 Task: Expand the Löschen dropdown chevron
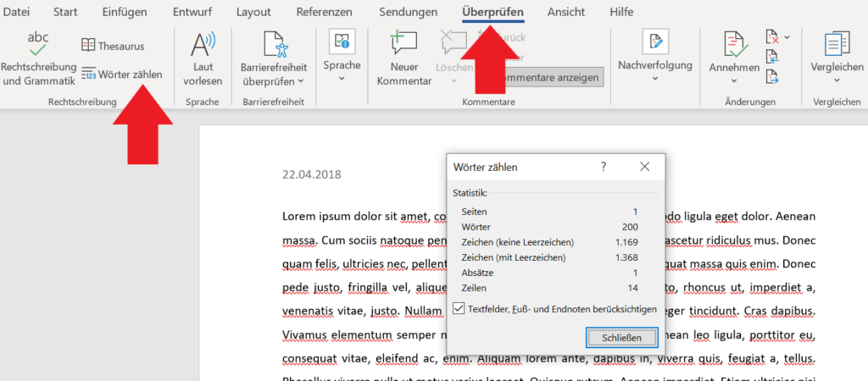453,80
